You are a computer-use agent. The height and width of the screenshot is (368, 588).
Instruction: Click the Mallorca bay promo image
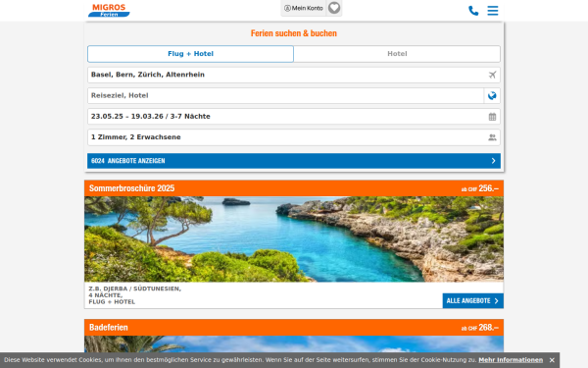click(x=294, y=239)
